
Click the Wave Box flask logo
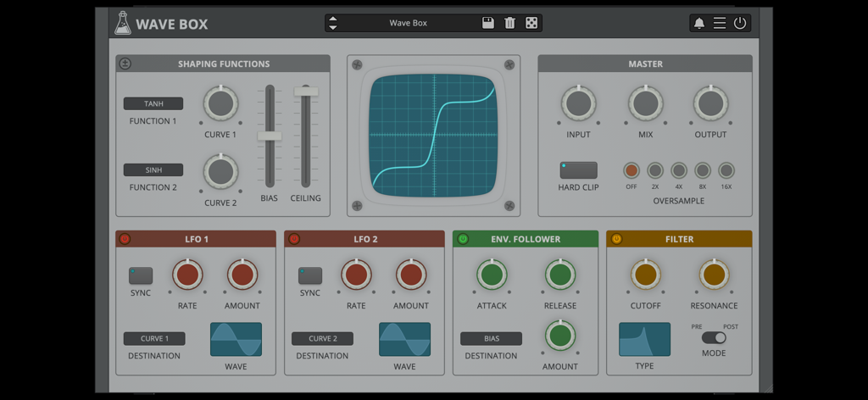123,23
